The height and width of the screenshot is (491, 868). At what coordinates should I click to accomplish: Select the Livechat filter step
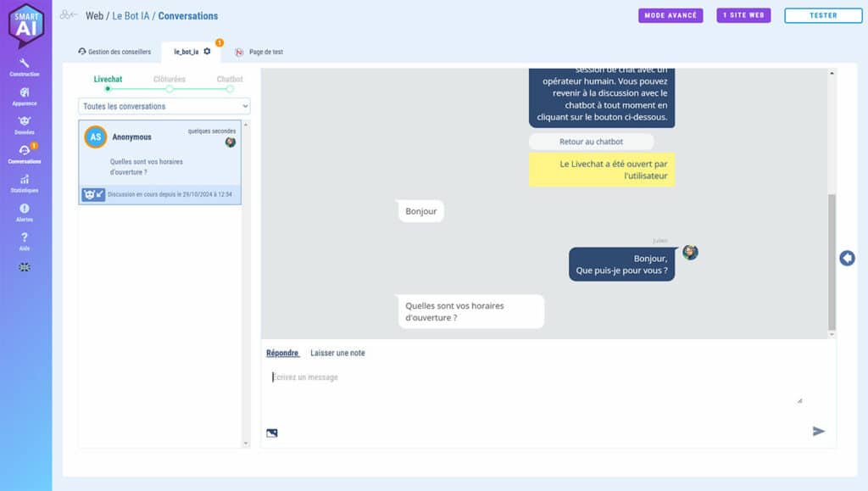coord(108,88)
